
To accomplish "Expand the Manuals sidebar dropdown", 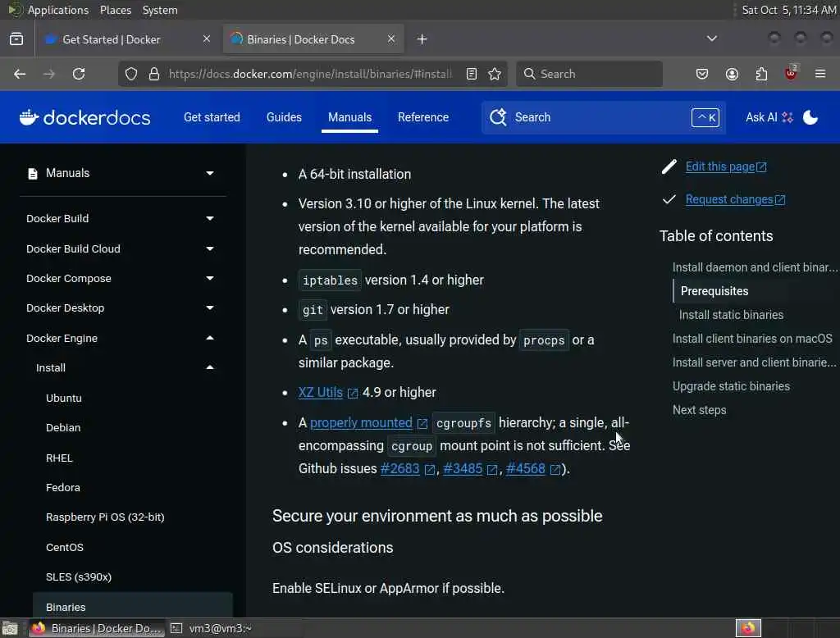I will click(x=210, y=173).
